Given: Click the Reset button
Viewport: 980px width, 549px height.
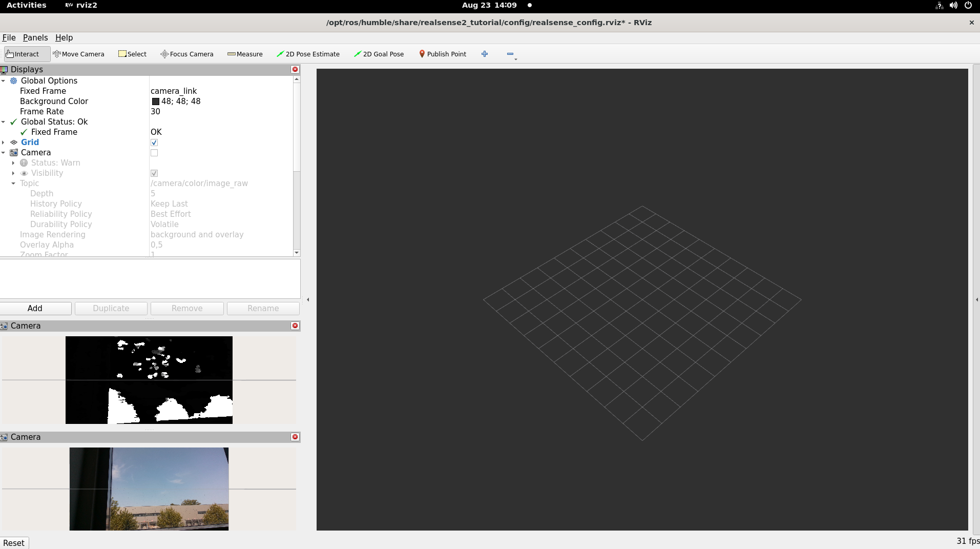Looking at the screenshot, I should click(x=14, y=542).
